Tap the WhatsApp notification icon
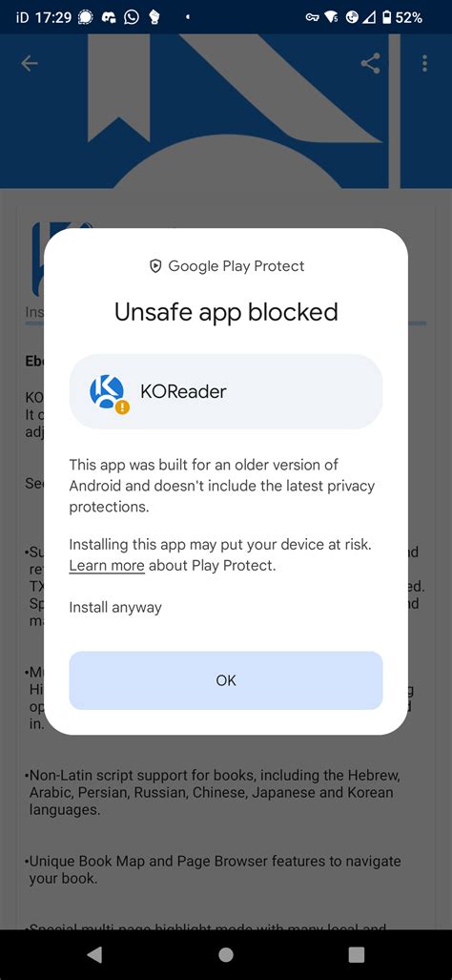The width and height of the screenshot is (452, 980). [132, 17]
